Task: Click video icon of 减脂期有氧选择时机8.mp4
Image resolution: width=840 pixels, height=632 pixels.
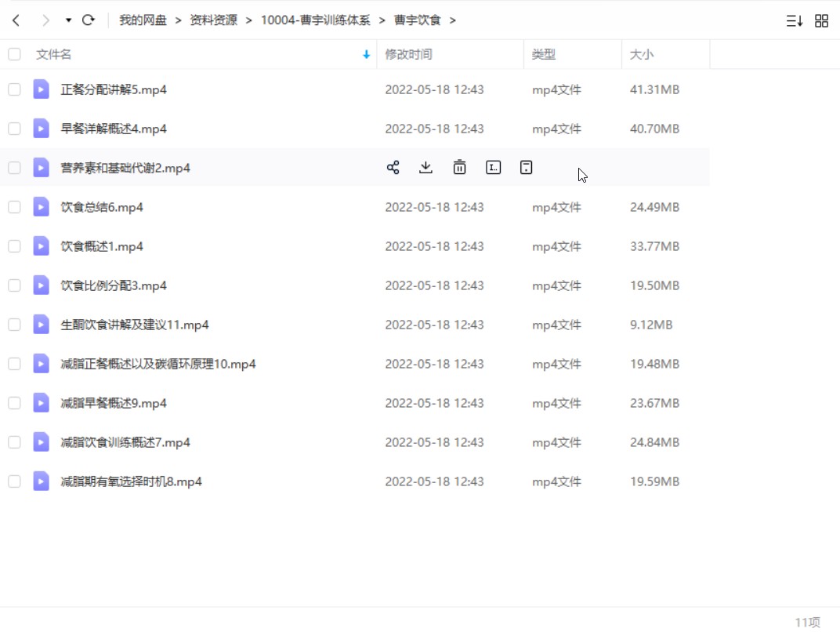Action: pos(42,481)
